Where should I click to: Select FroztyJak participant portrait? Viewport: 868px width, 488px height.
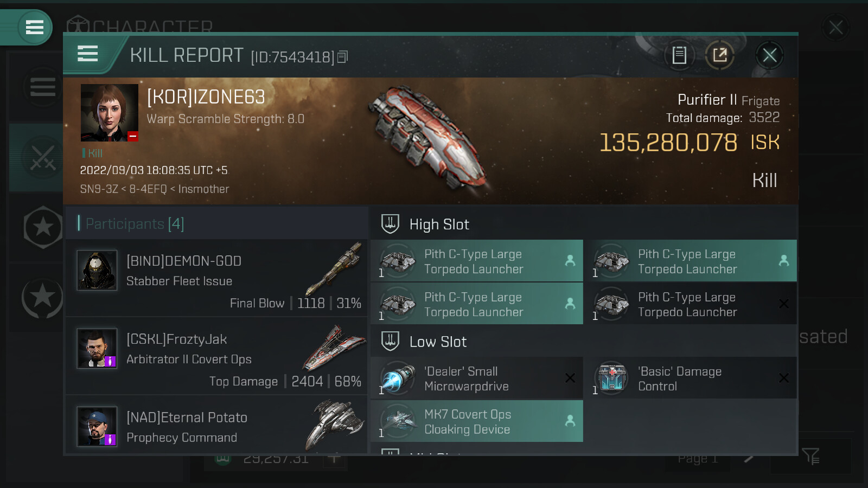97,348
